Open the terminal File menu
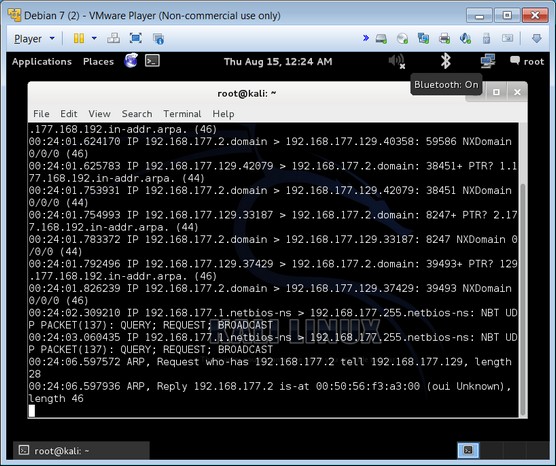Image resolution: width=556 pixels, height=466 pixels. pos(41,114)
